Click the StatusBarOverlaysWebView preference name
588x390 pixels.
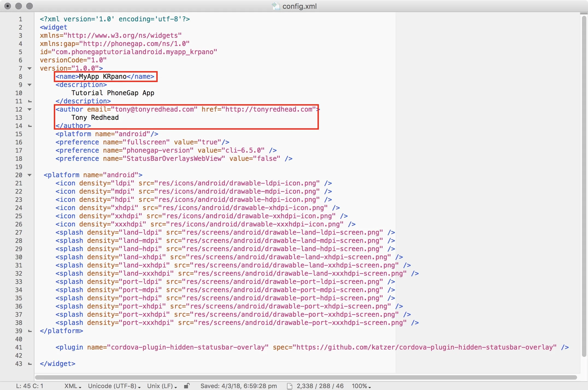point(174,159)
